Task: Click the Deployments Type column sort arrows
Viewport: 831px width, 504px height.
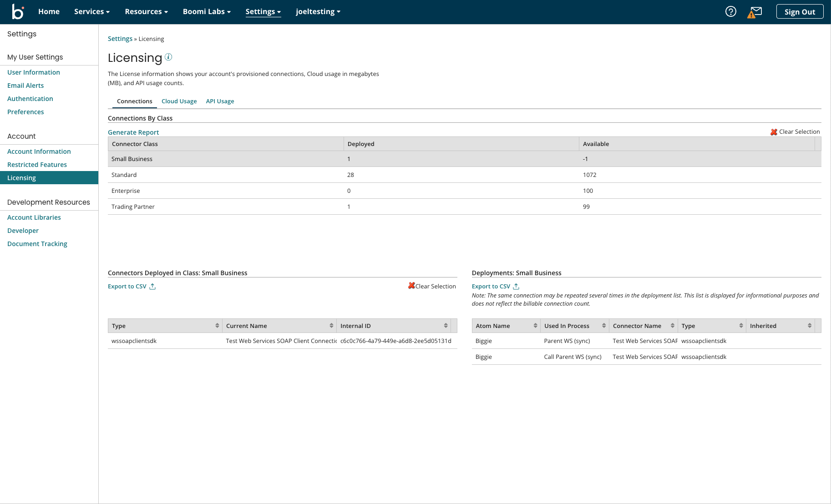Action: [741, 326]
